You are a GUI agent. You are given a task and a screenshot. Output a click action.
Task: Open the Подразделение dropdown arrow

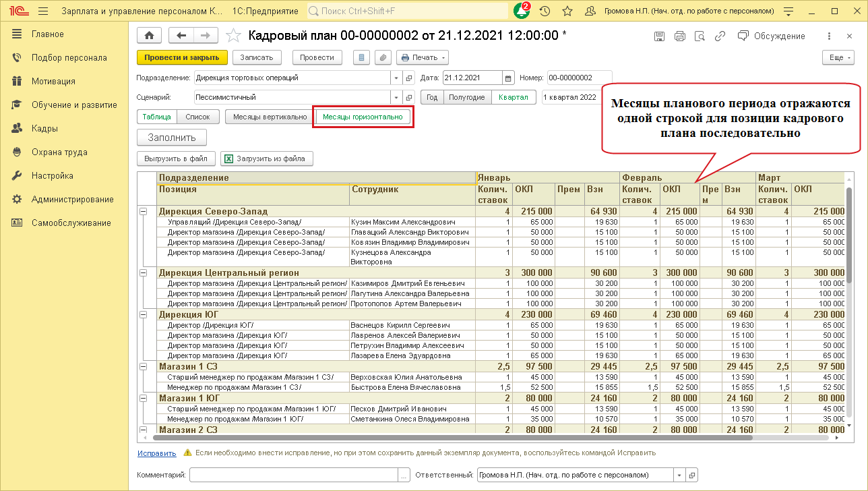(x=396, y=78)
